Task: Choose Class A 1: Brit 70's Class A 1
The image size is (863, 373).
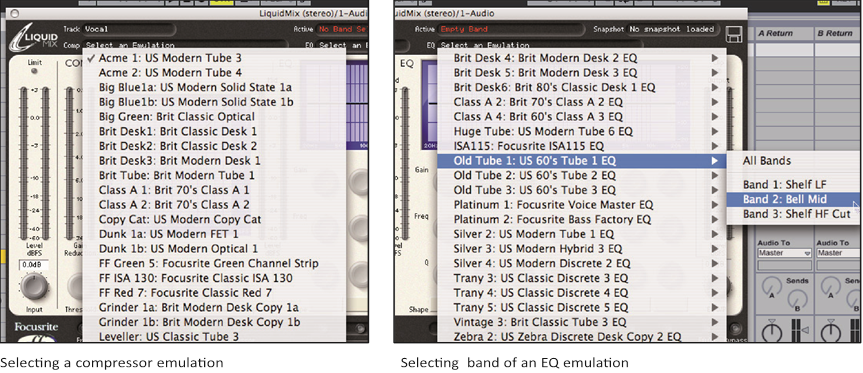Action: [x=215, y=190]
